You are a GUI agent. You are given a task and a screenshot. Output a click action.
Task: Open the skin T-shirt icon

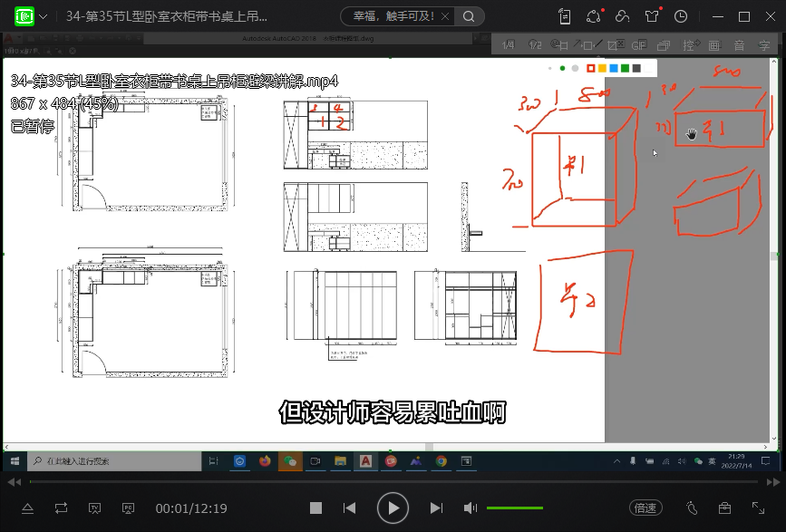(x=652, y=16)
